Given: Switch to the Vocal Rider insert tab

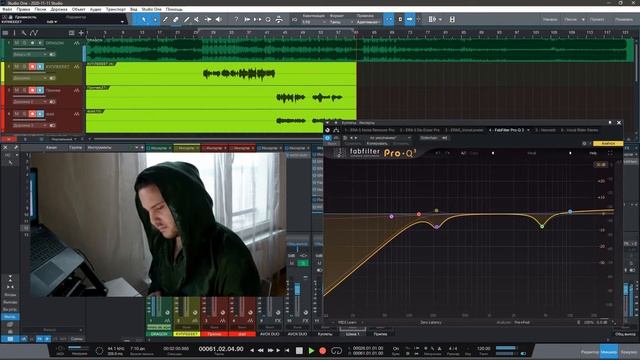Looking at the screenshot, I should coord(580,130).
